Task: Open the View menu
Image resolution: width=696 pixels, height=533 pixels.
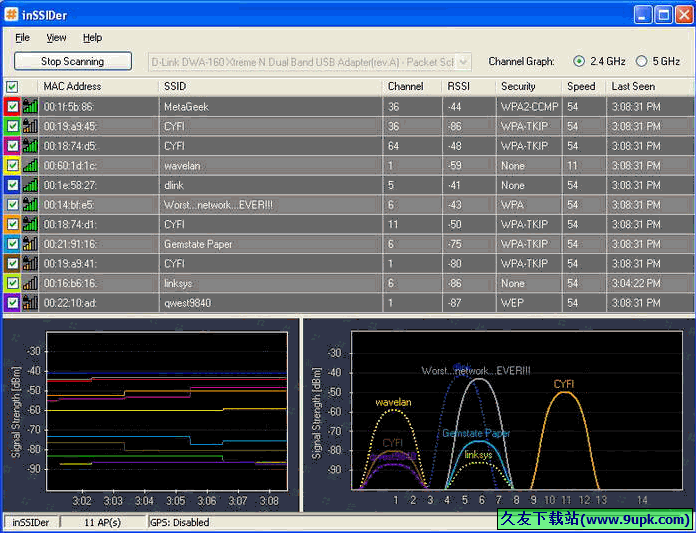Action: click(56, 38)
